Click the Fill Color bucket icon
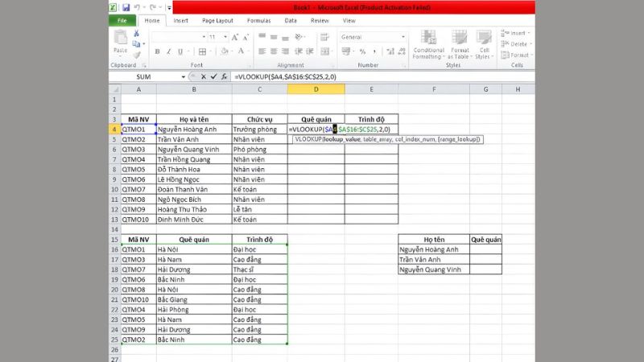The width and height of the screenshot is (644, 362). click(225, 51)
